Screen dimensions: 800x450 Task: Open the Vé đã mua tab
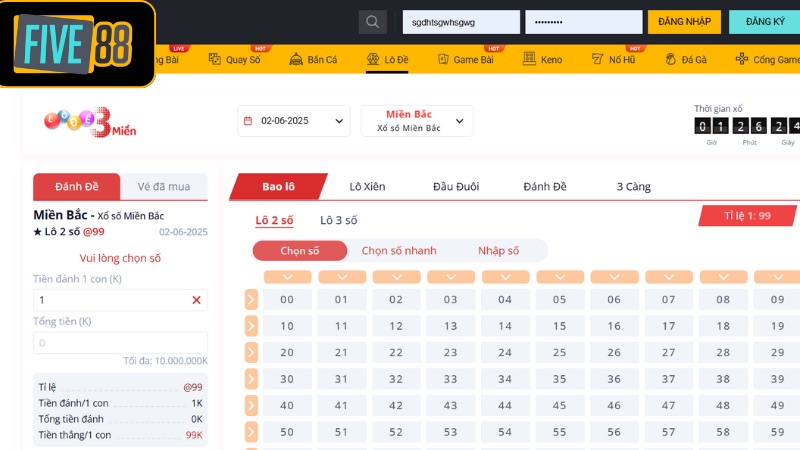pos(164,187)
